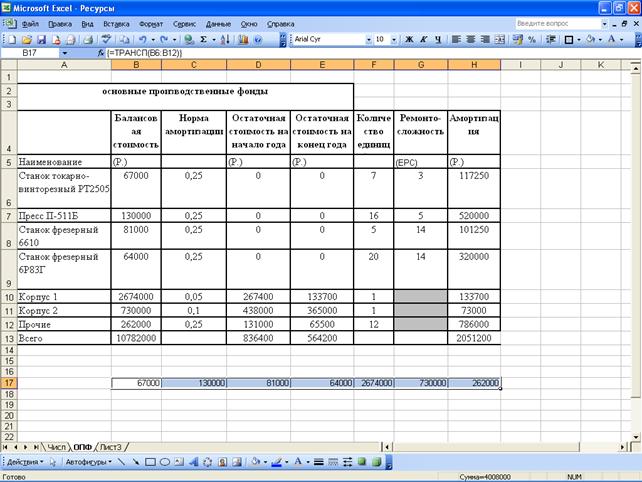Open the Формат menu
642x482 pixels.
(151, 24)
